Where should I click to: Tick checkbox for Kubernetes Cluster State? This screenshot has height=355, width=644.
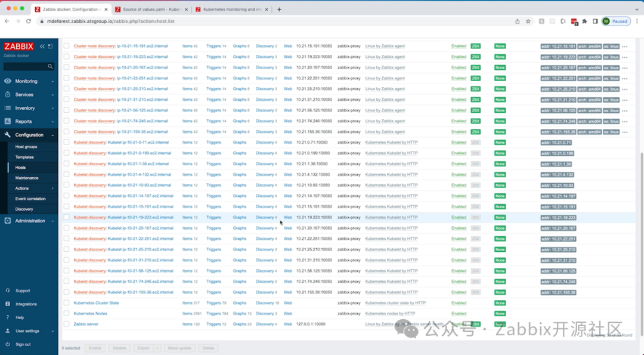tap(66, 303)
